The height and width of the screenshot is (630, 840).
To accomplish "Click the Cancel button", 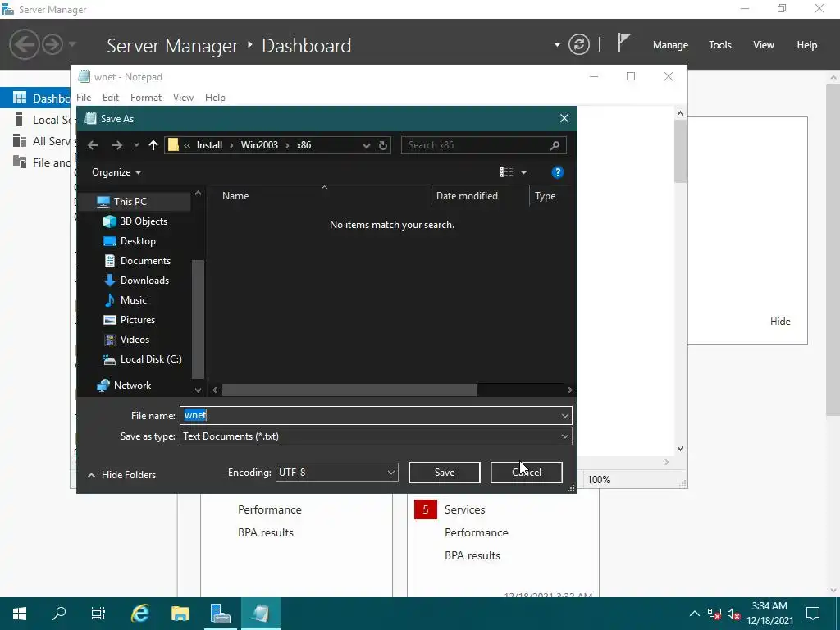I will click(526, 472).
